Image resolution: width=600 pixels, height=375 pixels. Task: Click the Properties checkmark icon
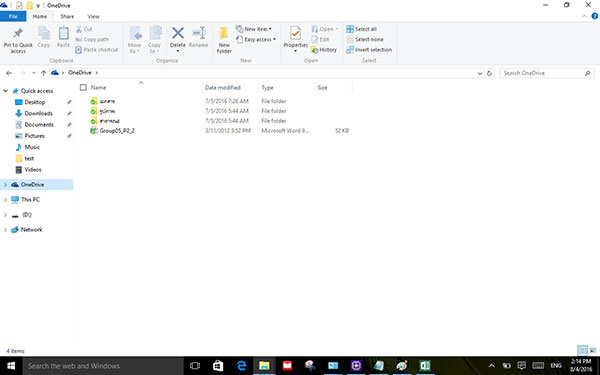pyautogui.click(x=295, y=33)
